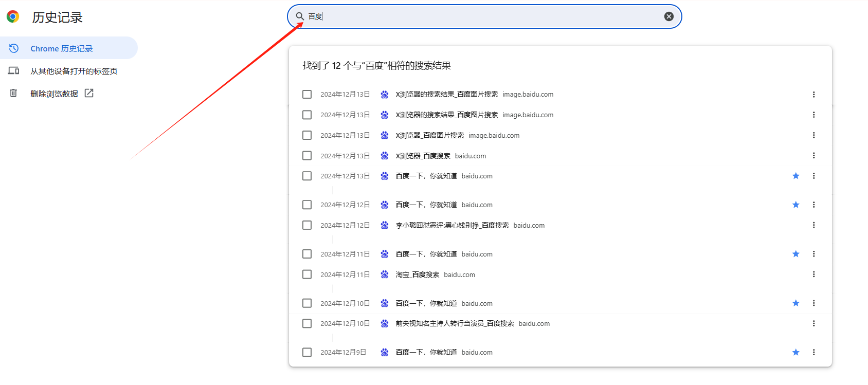The width and height of the screenshot is (868, 385).
Task: Open the 百度一下 link dated 2024年12月9日
Action: click(426, 352)
